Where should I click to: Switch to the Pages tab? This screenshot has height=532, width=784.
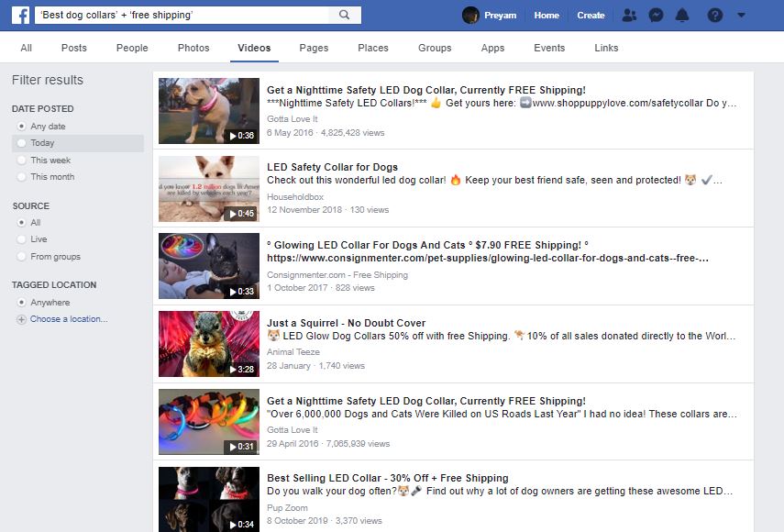pyautogui.click(x=314, y=48)
